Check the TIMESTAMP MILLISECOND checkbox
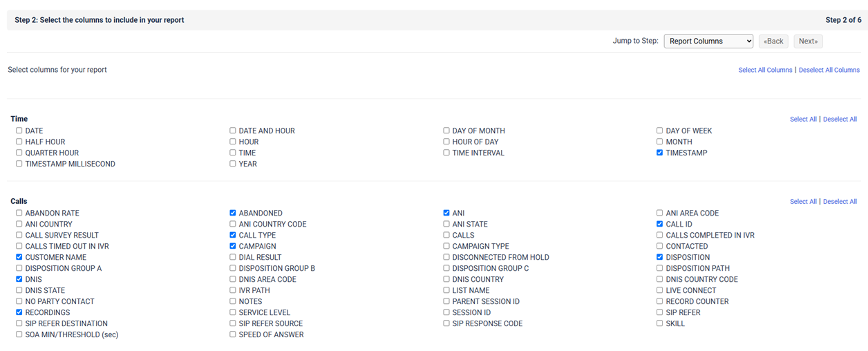The image size is (868, 351). point(19,164)
